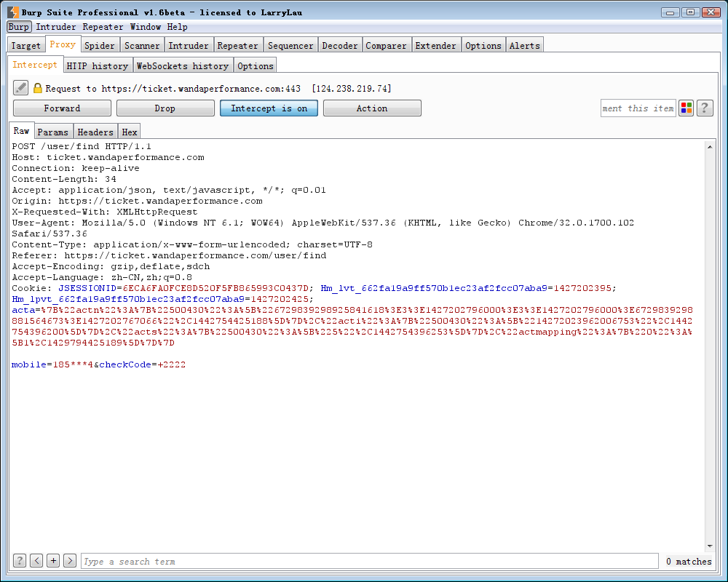Switch to the Target tab
728x582 pixels.
point(26,46)
